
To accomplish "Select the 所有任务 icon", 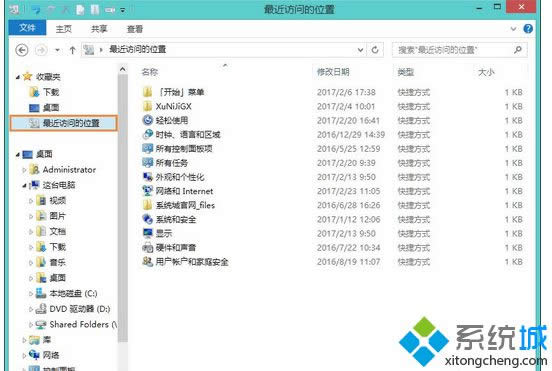I will (148, 163).
